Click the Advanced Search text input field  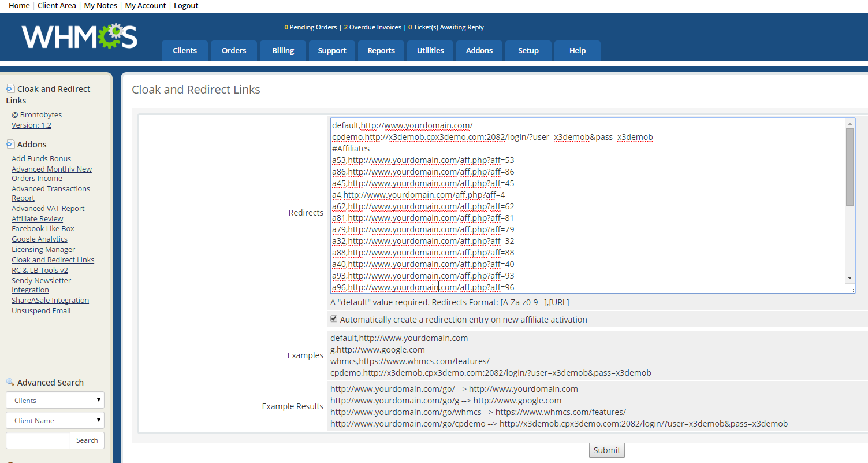[38, 440]
